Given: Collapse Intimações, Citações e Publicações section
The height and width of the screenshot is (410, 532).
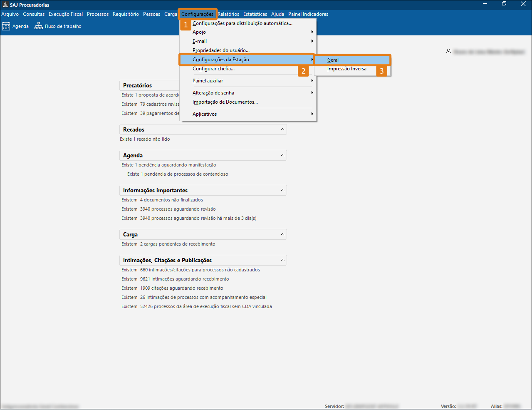Looking at the screenshot, I should tap(282, 260).
